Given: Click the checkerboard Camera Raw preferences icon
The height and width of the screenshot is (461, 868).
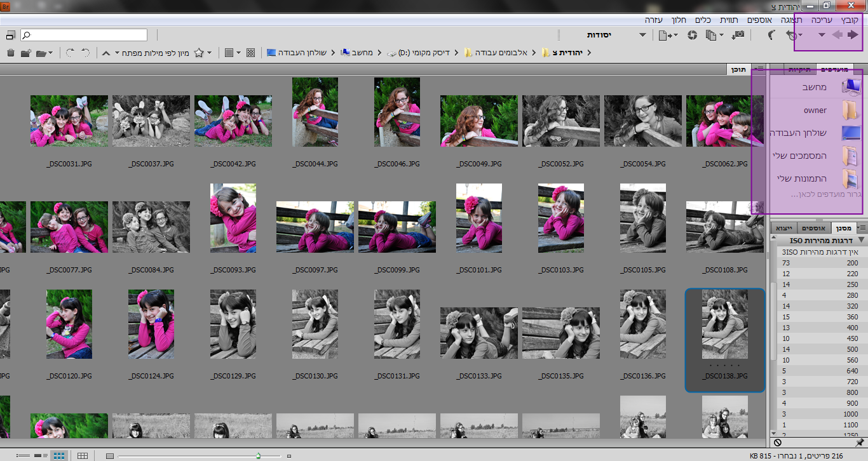Looking at the screenshot, I should [250, 53].
